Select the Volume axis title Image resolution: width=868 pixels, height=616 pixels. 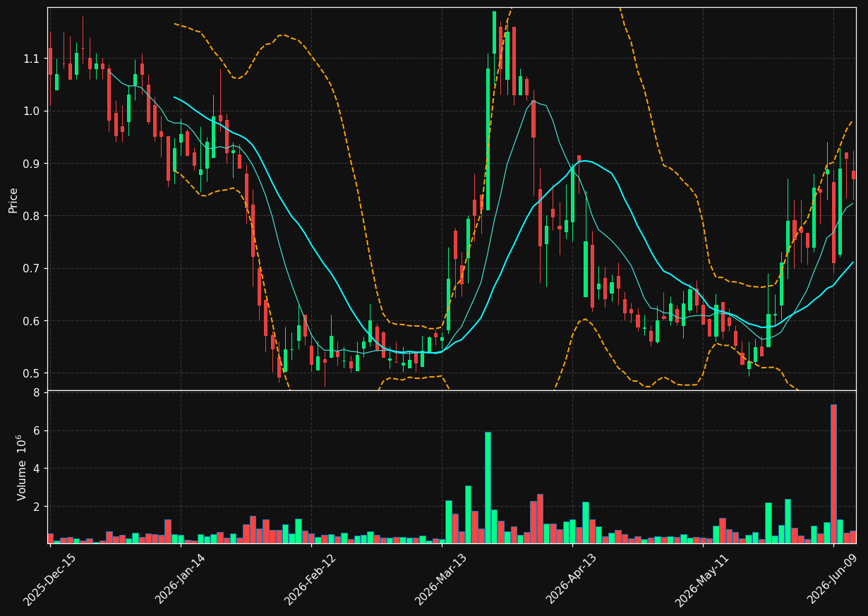(22, 467)
